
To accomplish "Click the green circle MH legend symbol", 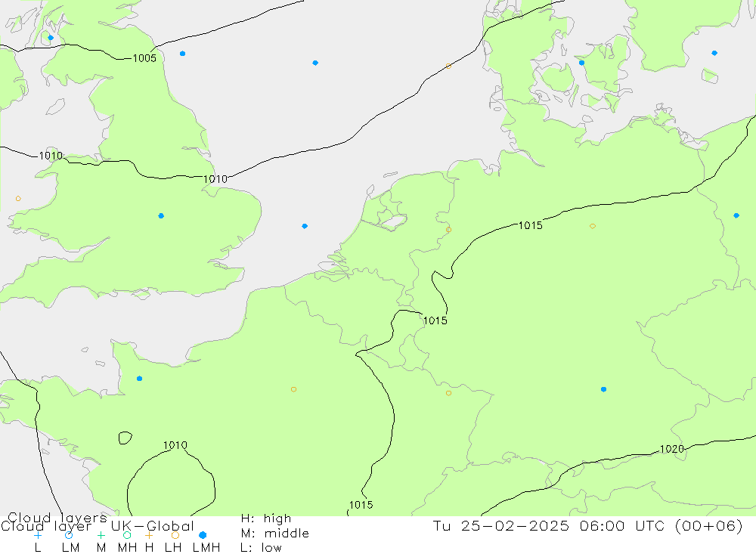I will [127, 535].
